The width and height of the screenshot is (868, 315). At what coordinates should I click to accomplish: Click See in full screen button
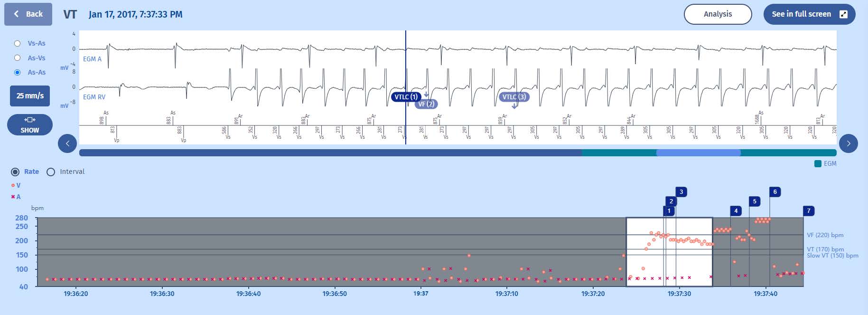(809, 14)
